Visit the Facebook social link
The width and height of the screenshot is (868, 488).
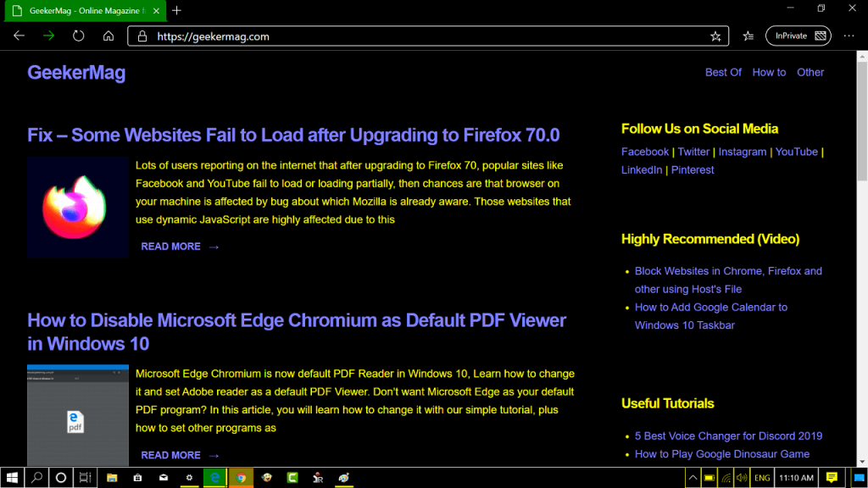pyautogui.click(x=645, y=152)
